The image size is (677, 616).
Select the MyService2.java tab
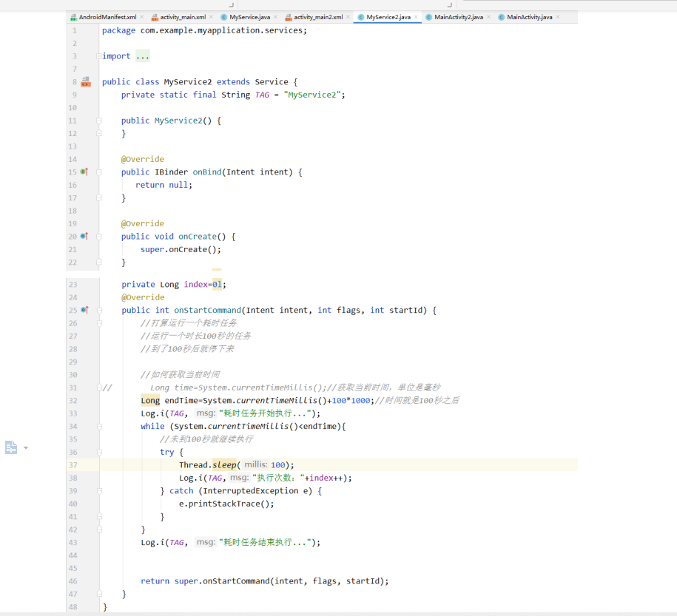coord(388,17)
